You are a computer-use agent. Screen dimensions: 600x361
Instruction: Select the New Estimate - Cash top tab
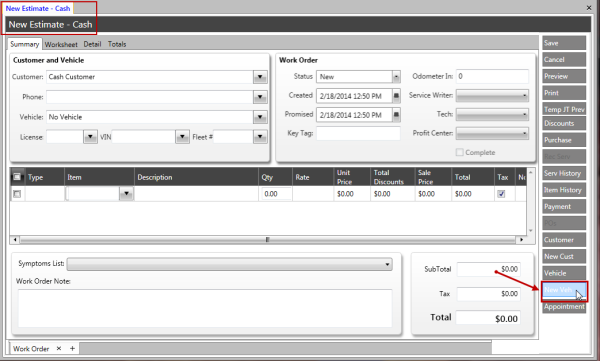[38, 8]
